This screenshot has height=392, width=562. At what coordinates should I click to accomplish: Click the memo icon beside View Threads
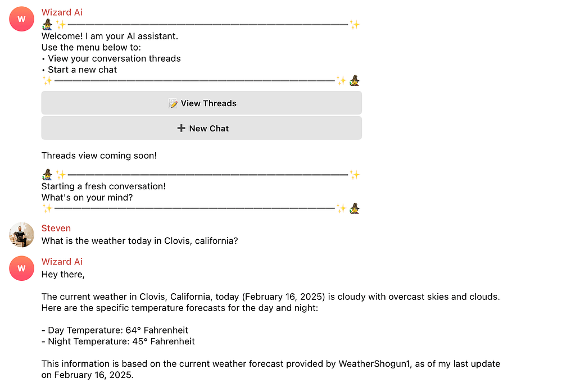pos(173,103)
